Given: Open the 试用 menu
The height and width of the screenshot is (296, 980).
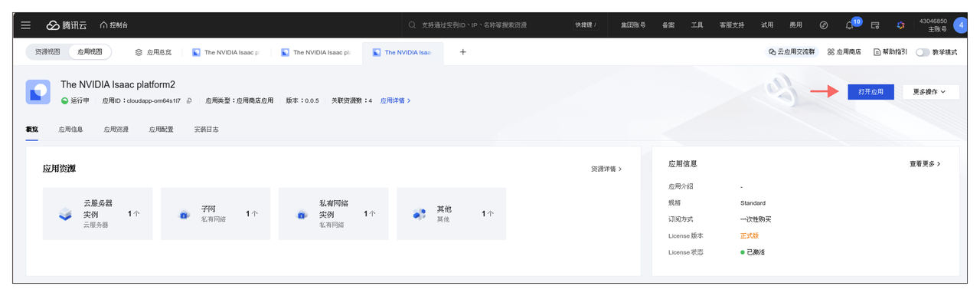Looking at the screenshot, I should [x=767, y=25].
